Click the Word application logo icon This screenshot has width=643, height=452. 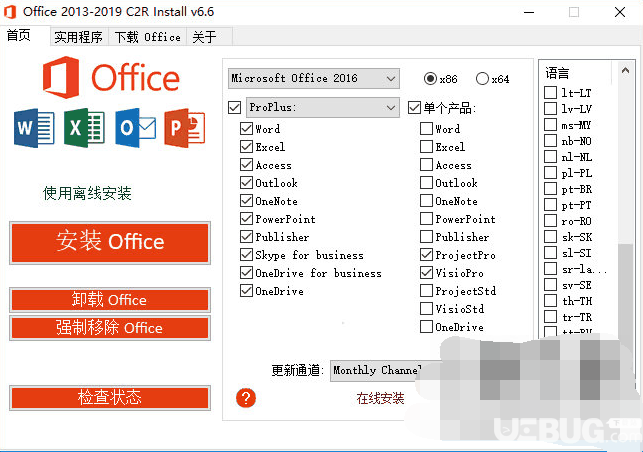click(x=34, y=128)
